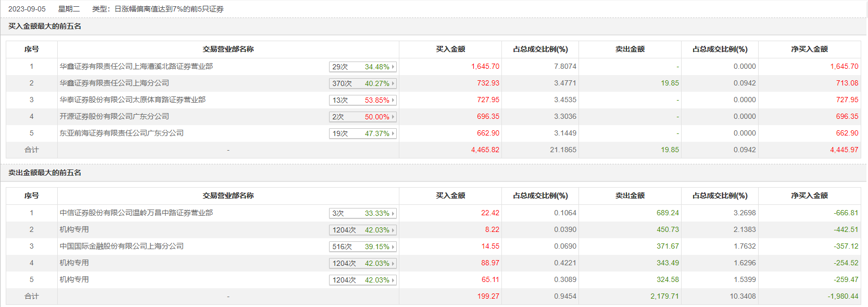Image resolution: width=868 pixels, height=307 pixels.
Task: Click arrow on 13次 53.85% badge
Action: [393, 100]
